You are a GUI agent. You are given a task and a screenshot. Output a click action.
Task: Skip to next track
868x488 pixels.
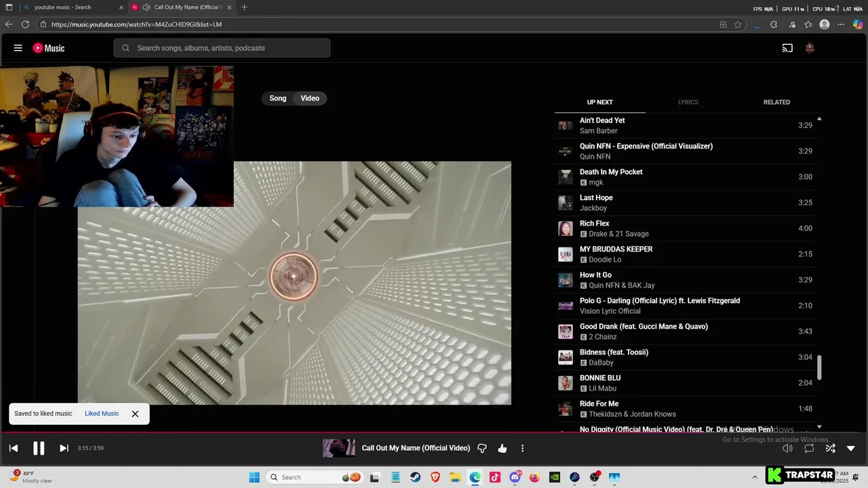pos(64,448)
